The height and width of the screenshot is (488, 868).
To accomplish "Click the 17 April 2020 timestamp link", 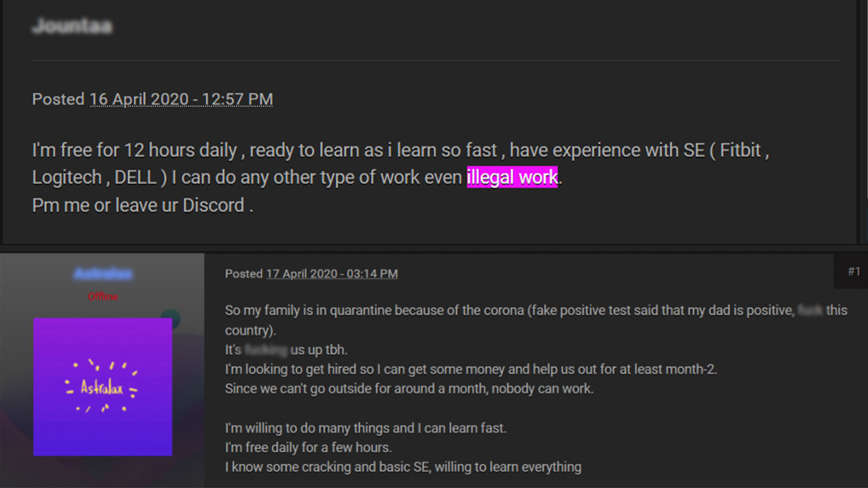I will pyautogui.click(x=332, y=274).
